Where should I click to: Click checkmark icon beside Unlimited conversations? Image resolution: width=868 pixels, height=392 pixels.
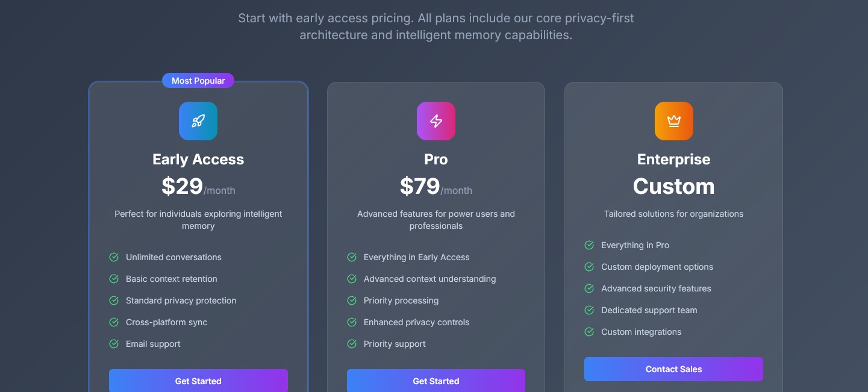point(114,257)
